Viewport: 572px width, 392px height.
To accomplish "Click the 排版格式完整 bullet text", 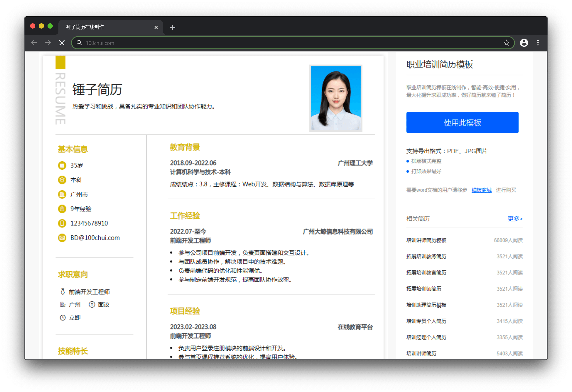I will click(x=426, y=161).
